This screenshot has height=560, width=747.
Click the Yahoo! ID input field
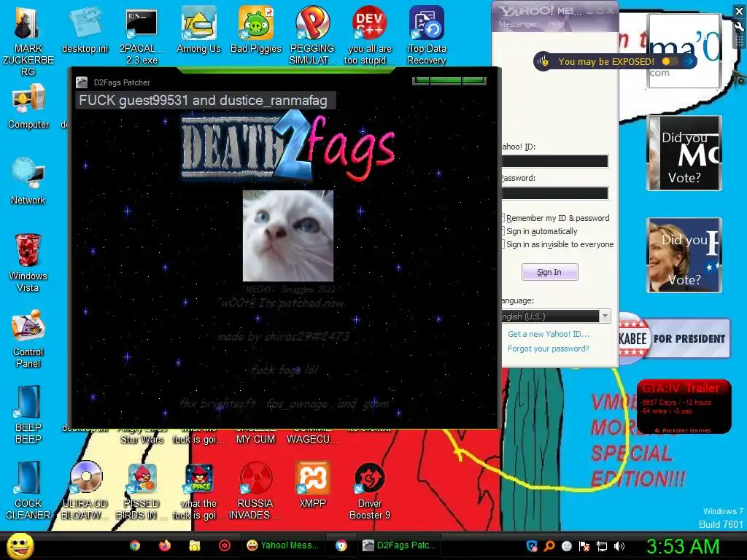point(554,161)
